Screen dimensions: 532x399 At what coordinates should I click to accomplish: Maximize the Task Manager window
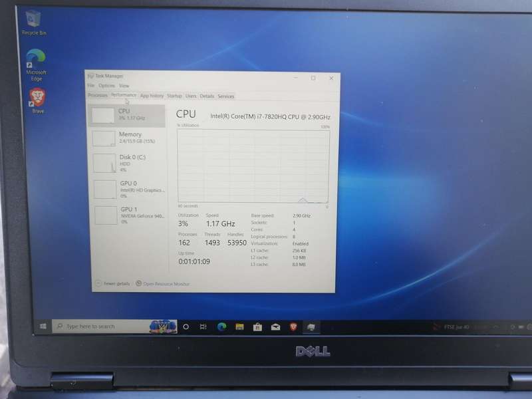pyautogui.click(x=313, y=78)
